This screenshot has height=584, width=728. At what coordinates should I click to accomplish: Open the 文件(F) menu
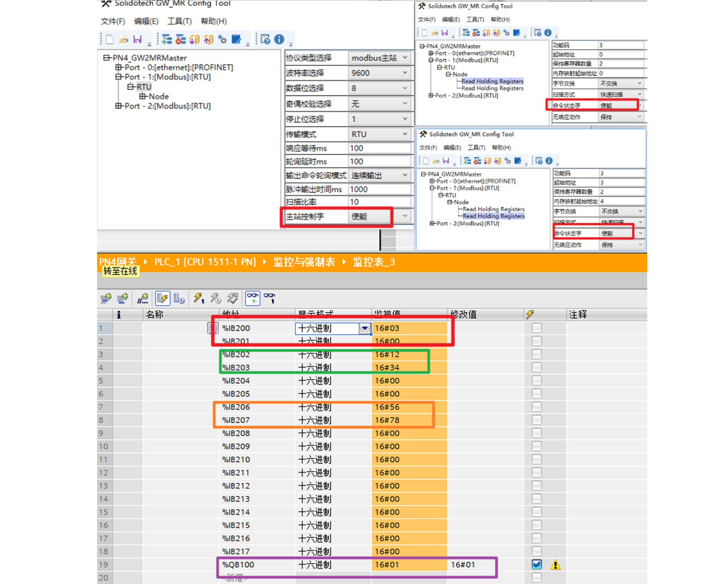tap(113, 21)
